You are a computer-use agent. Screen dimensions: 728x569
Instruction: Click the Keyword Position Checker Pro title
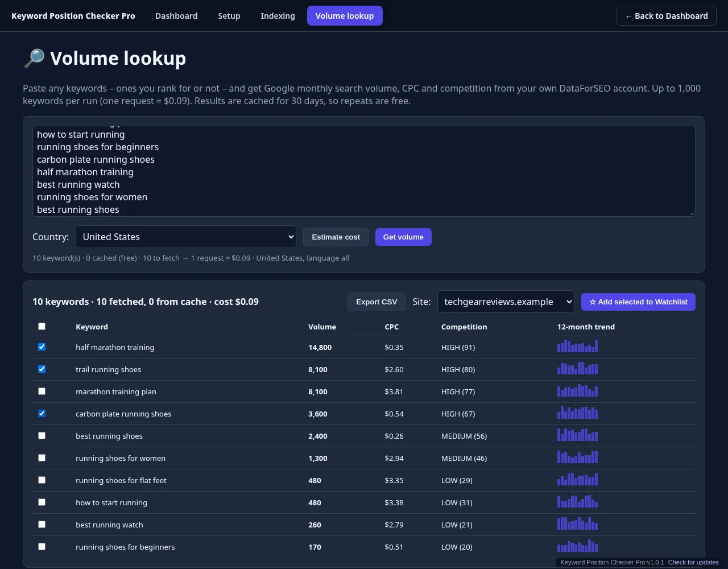73,16
